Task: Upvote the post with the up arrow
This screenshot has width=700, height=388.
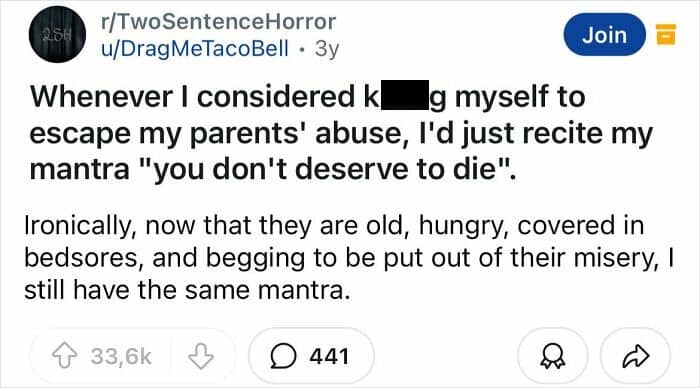Action: (x=65, y=356)
